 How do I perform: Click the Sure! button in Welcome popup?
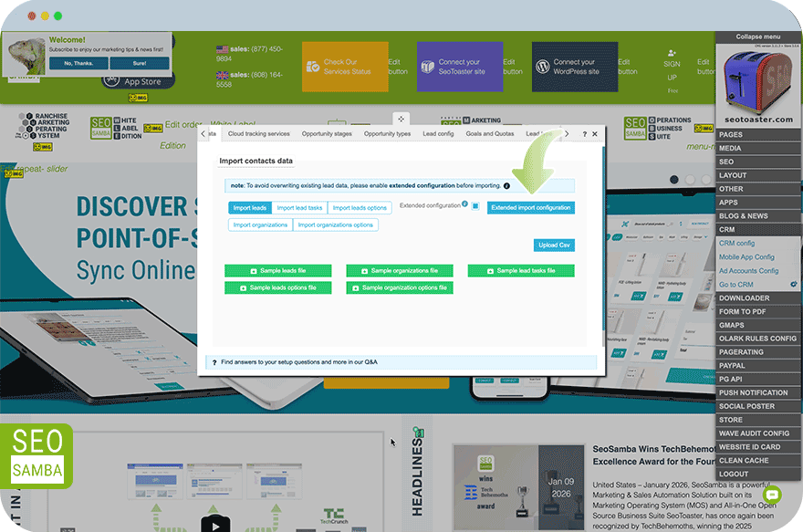point(140,64)
